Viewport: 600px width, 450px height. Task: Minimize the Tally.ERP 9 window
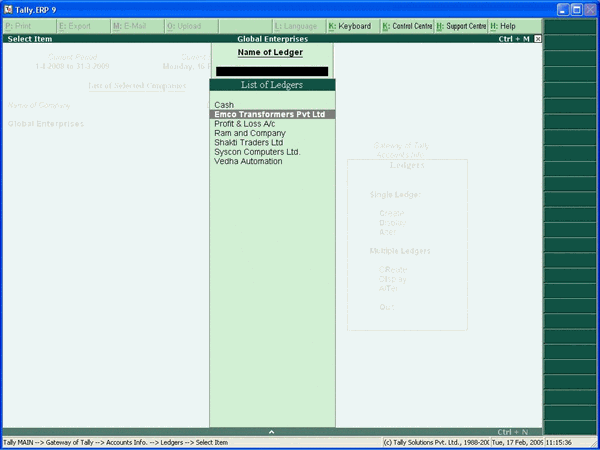click(x=563, y=10)
